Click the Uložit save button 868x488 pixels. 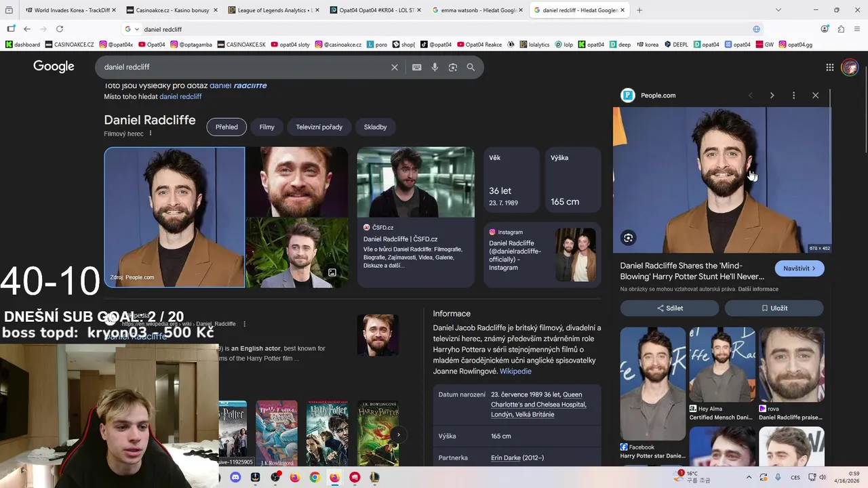click(x=774, y=308)
